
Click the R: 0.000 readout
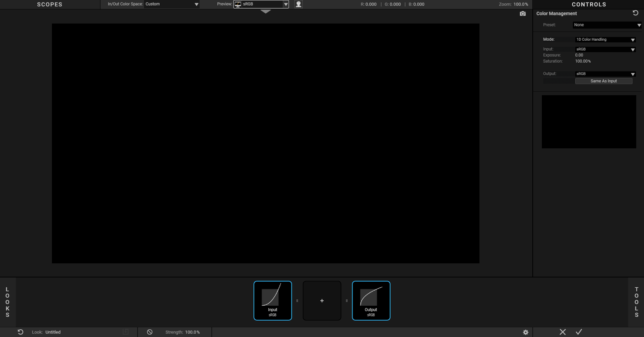pos(368,4)
